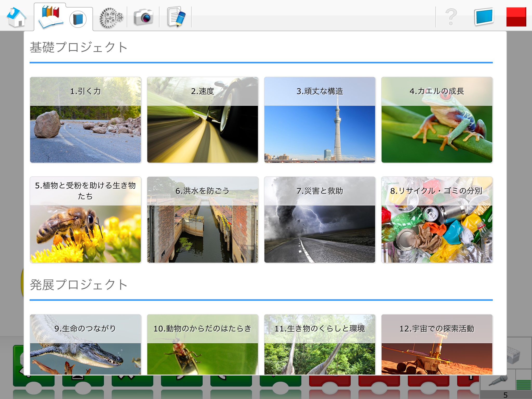Go to the Home lobby icon
Image resolution: width=532 pixels, height=399 pixels.
(17, 17)
